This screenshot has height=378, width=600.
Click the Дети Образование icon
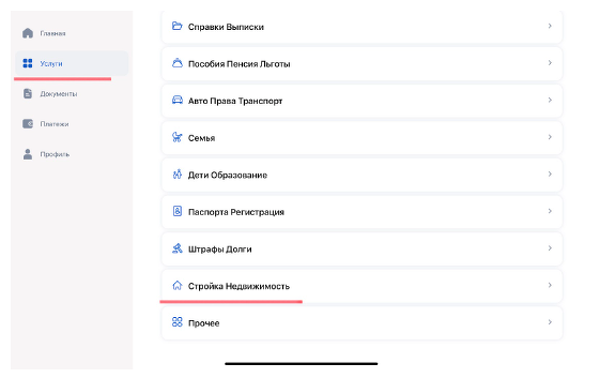pyautogui.click(x=177, y=174)
